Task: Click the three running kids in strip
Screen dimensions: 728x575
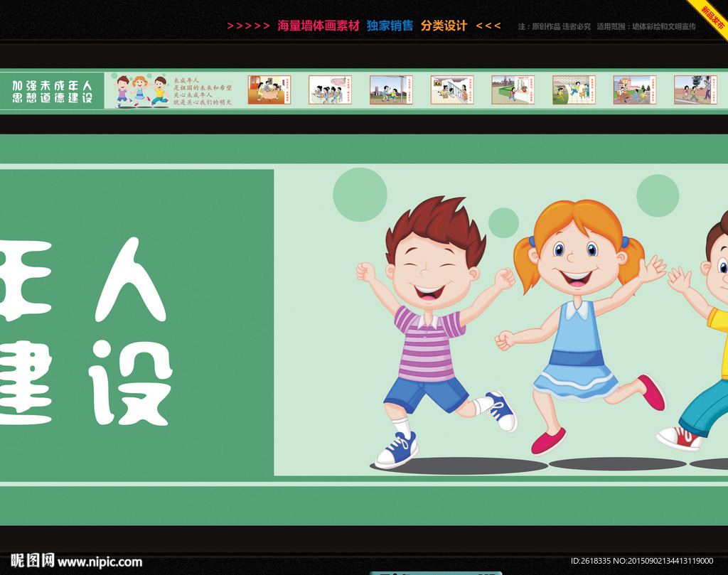Action: [141, 91]
